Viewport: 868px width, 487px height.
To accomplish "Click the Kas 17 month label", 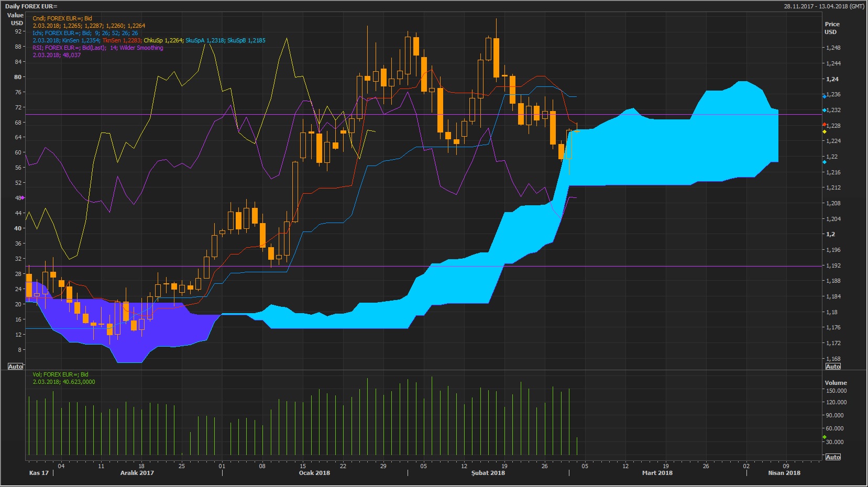I will [x=39, y=473].
